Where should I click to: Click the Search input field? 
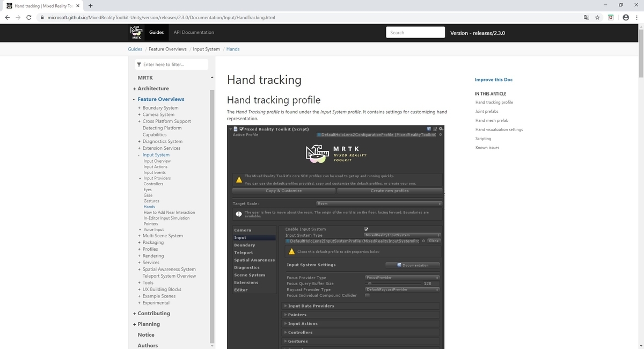pyautogui.click(x=415, y=32)
